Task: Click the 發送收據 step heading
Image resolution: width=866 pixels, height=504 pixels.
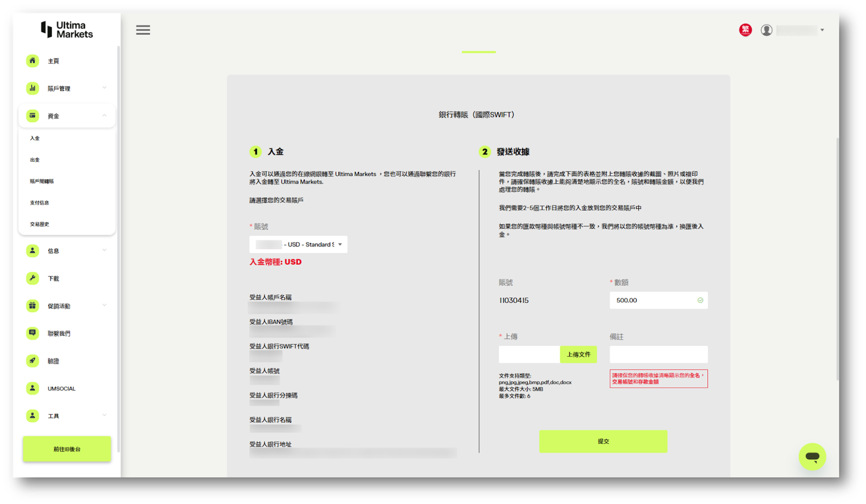Action: (x=513, y=152)
